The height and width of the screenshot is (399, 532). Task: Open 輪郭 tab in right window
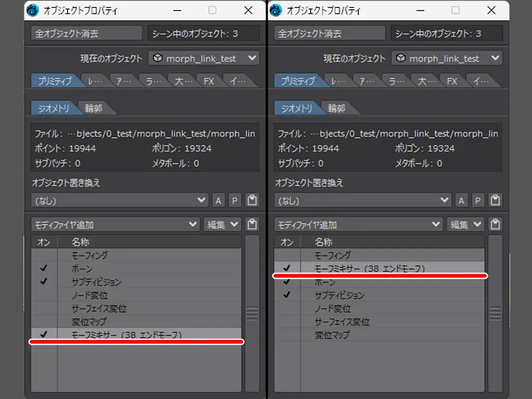point(336,109)
